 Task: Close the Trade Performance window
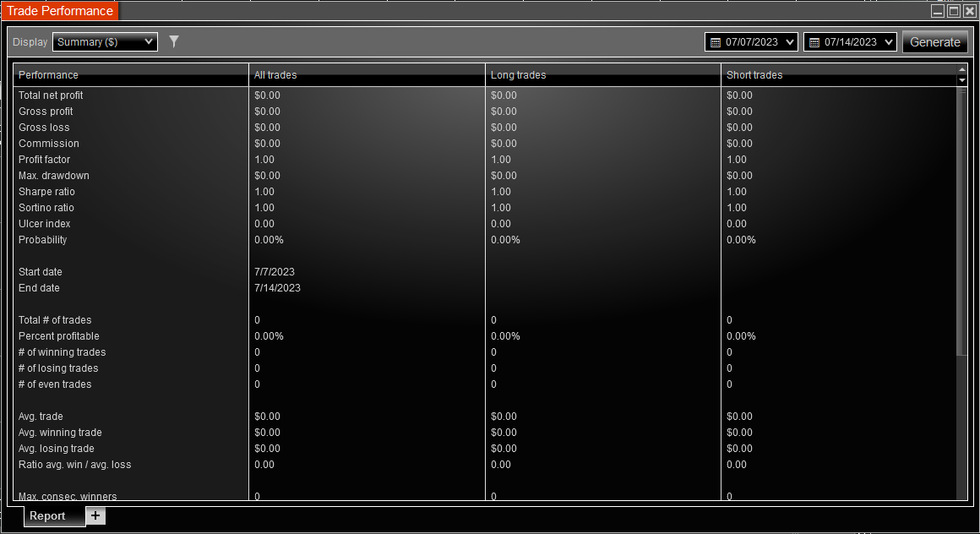[969, 11]
